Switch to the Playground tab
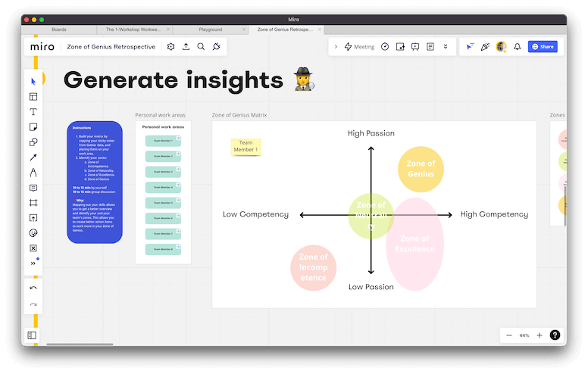 [210, 30]
